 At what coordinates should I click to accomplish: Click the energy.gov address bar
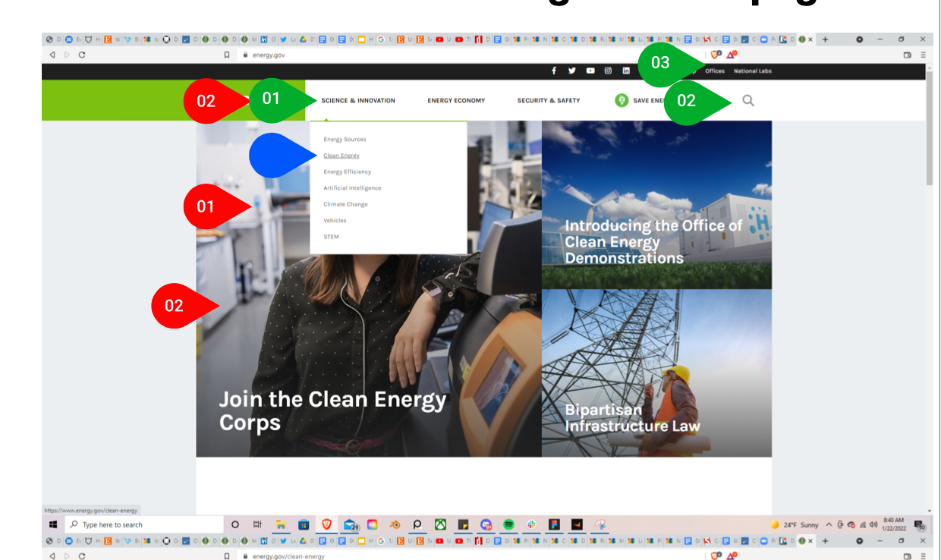(470, 55)
